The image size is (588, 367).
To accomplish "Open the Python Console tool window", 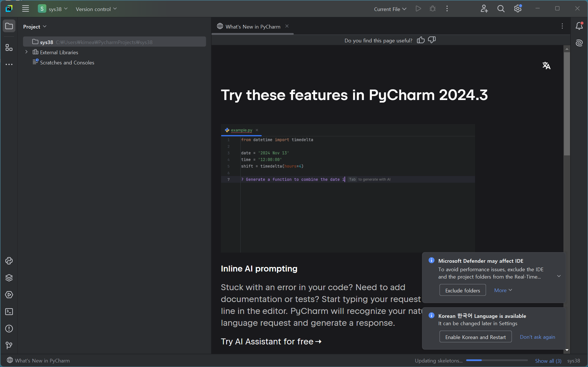I will point(9,261).
